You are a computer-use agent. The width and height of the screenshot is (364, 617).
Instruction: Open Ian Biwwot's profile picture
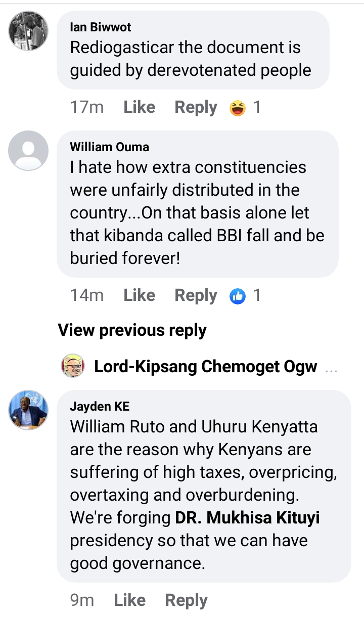tap(28, 30)
